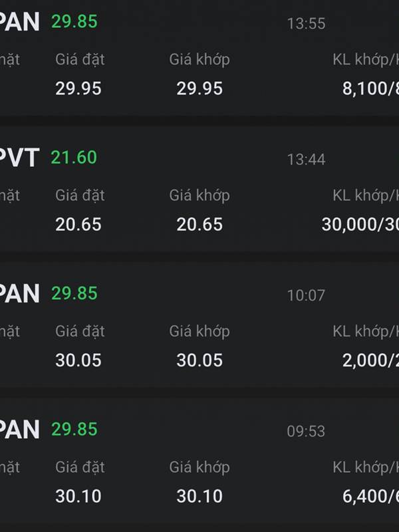Open PAN ticker of the 10:07 order
The image size is (399, 532).
[x=20, y=293]
